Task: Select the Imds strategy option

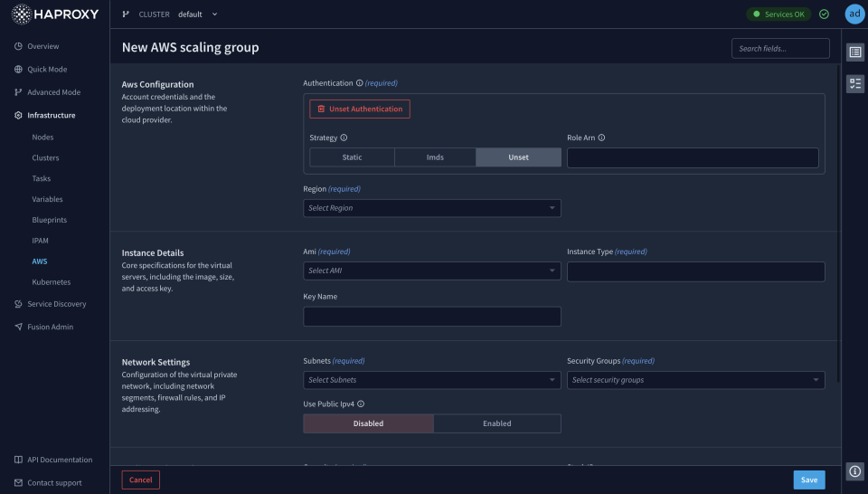Action: tap(435, 157)
